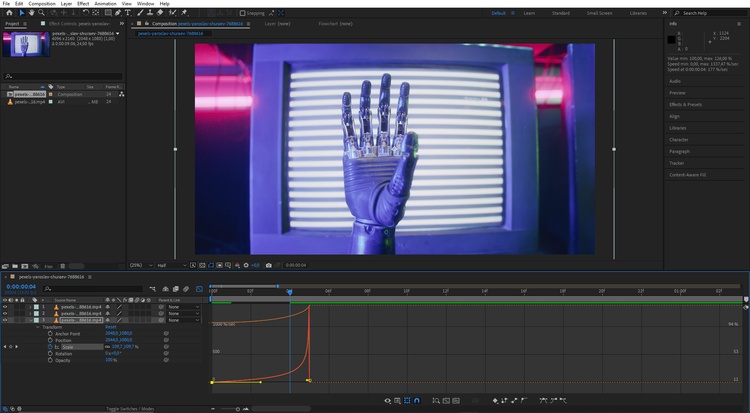Screen dimensions: 750x413
Task: Click the Info panel color swatch
Action: (x=672, y=40)
